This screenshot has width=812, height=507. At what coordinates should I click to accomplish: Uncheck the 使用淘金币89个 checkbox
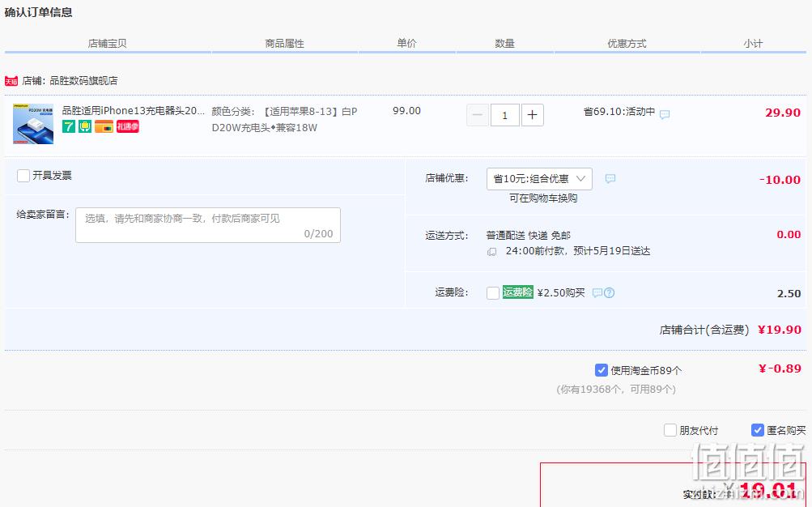602,370
